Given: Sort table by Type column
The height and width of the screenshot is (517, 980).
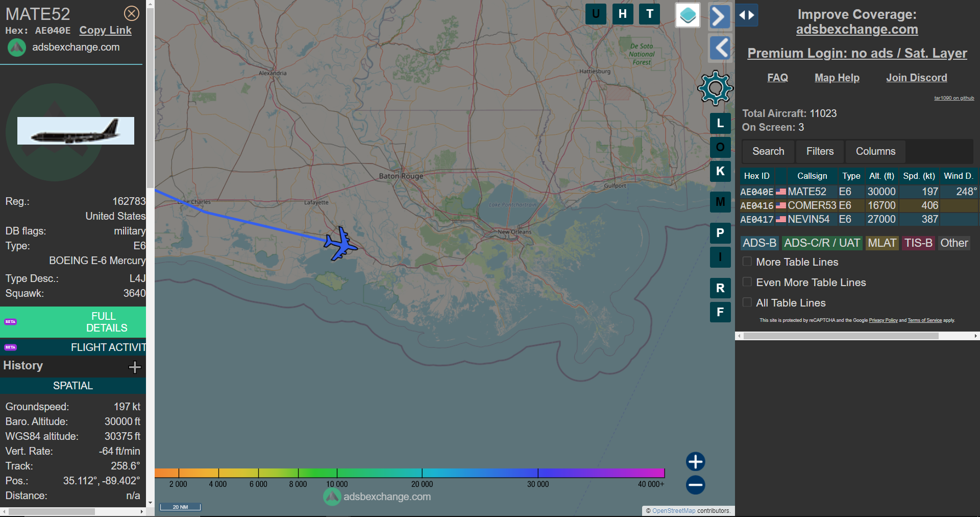Looking at the screenshot, I should [x=851, y=176].
